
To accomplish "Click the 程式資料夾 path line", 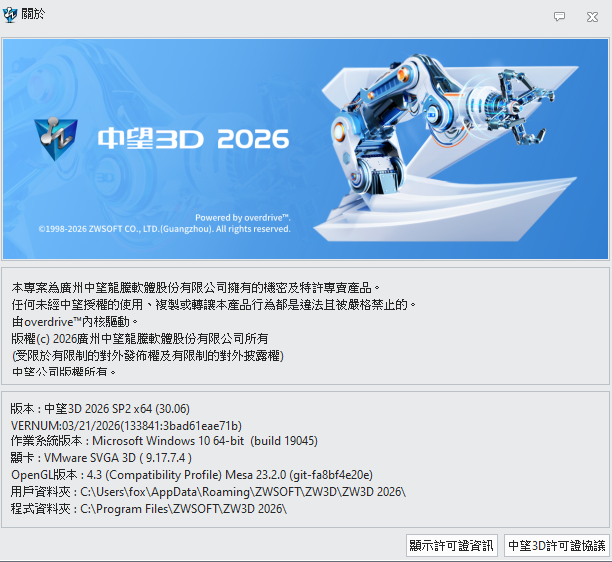I will click(x=149, y=509).
